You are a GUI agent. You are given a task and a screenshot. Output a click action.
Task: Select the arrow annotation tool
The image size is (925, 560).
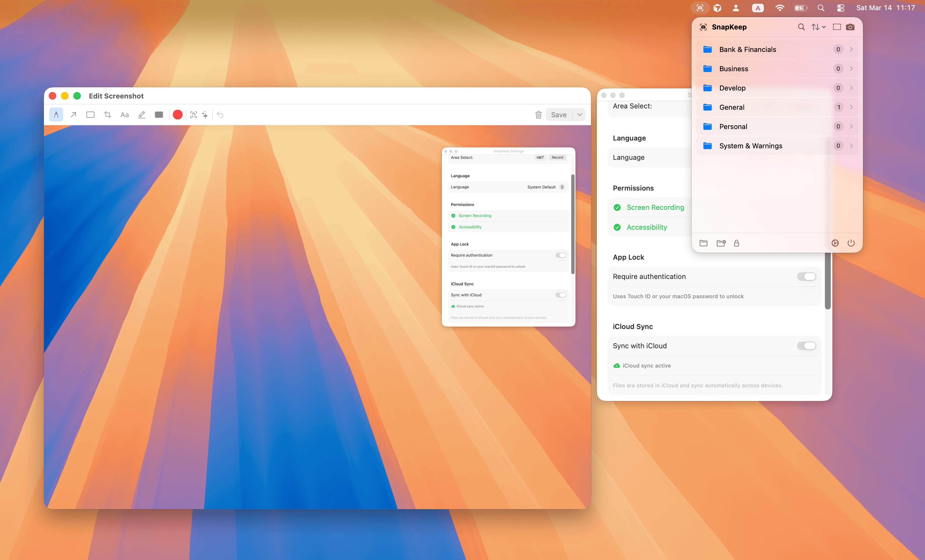pos(74,115)
